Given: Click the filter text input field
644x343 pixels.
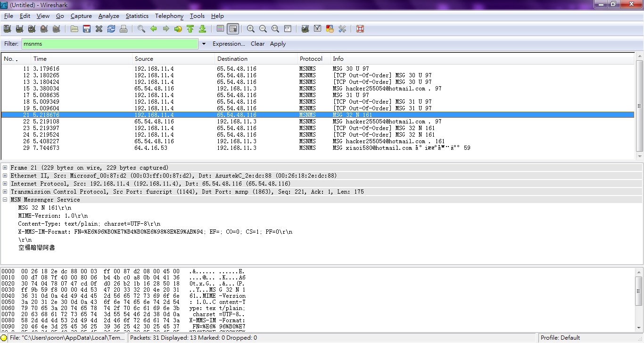Looking at the screenshot, I should 110,44.
